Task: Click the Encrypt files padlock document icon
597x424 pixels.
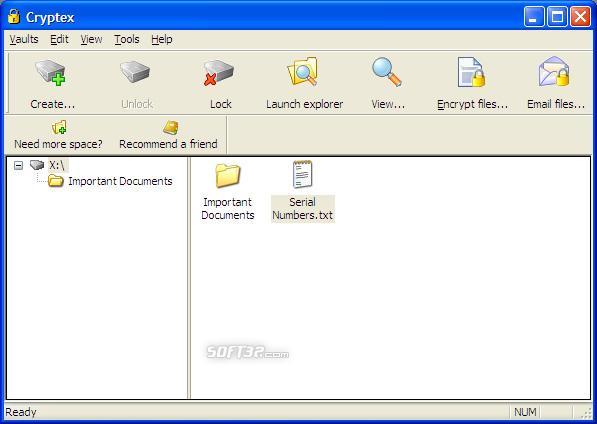Action: click(471, 72)
